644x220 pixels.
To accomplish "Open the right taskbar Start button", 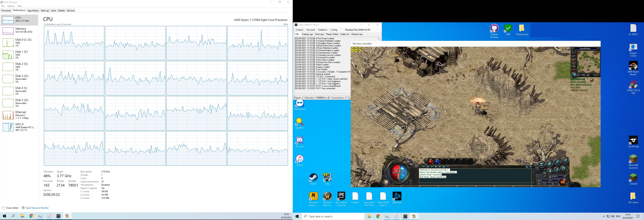I will (297, 216).
